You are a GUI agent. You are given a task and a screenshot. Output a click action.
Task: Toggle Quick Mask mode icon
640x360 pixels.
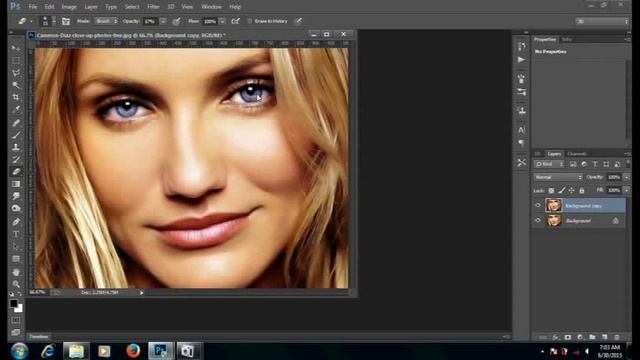(16, 320)
